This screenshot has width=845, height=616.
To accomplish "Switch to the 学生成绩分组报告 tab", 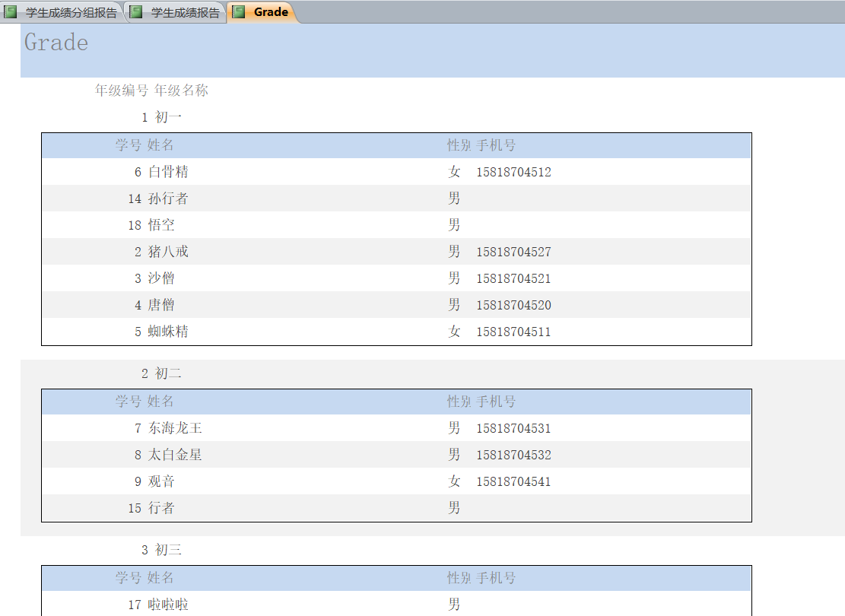I will [x=71, y=12].
